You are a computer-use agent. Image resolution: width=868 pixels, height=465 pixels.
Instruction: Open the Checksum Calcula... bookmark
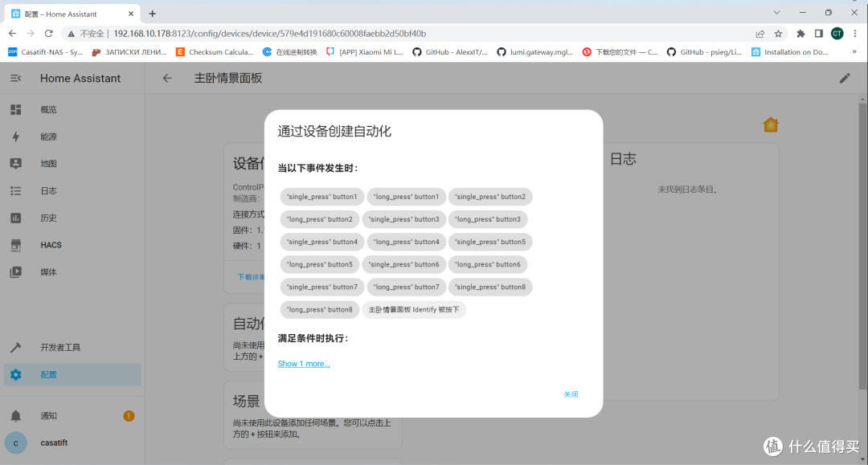[x=215, y=52]
